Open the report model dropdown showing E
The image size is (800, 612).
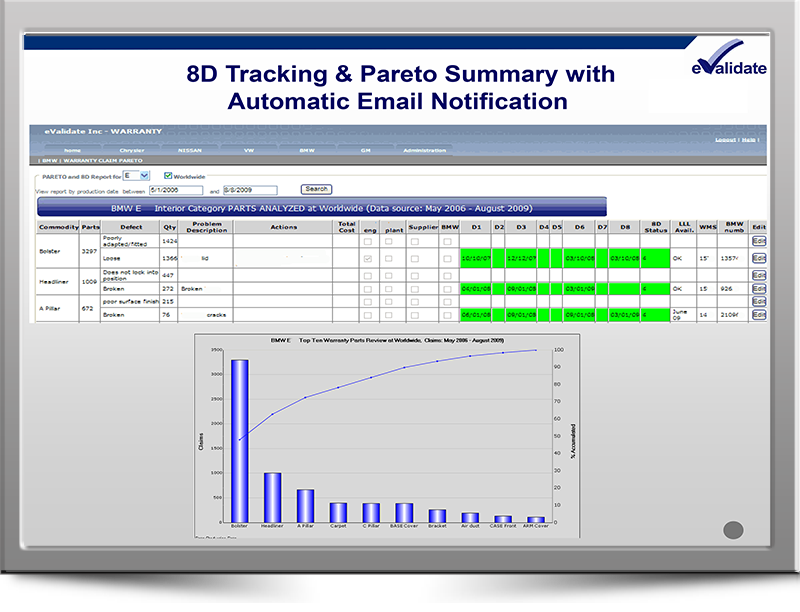[x=136, y=176]
